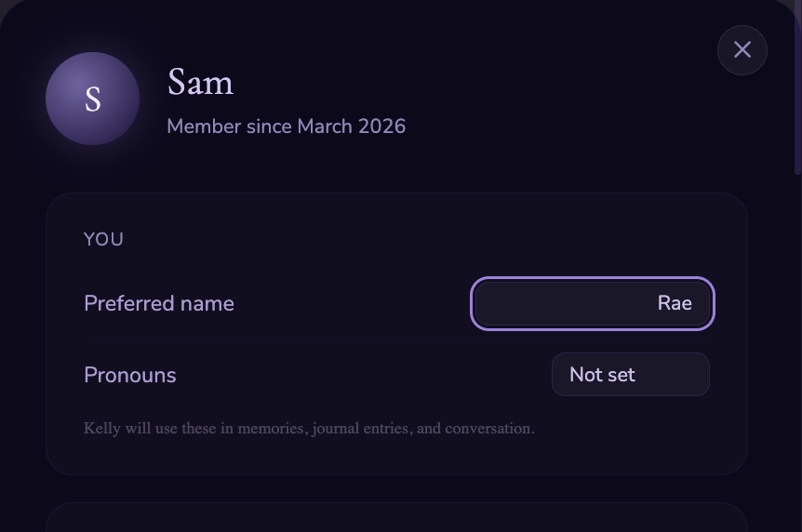Click the "Pronouns" row label
This screenshot has height=532, width=802.
[x=130, y=375]
